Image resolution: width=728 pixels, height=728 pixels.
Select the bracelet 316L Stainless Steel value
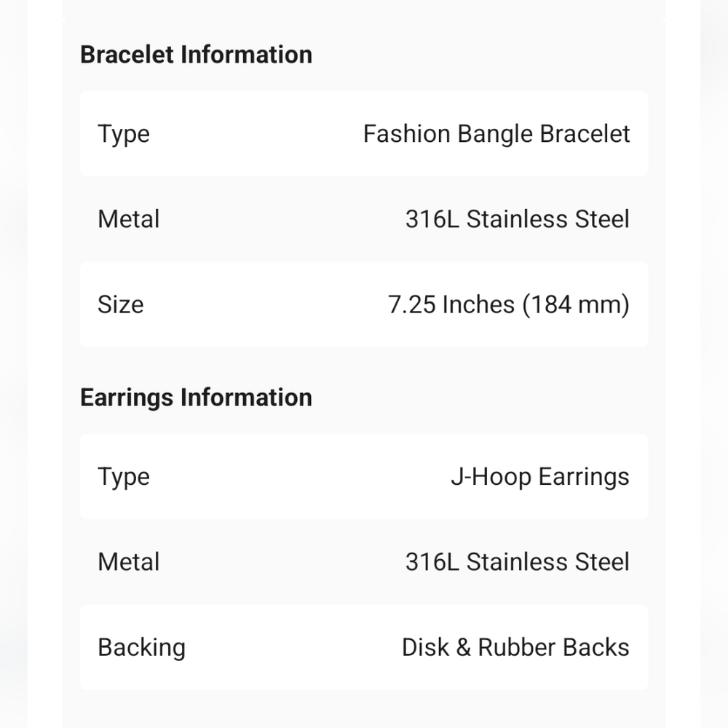coord(517,219)
